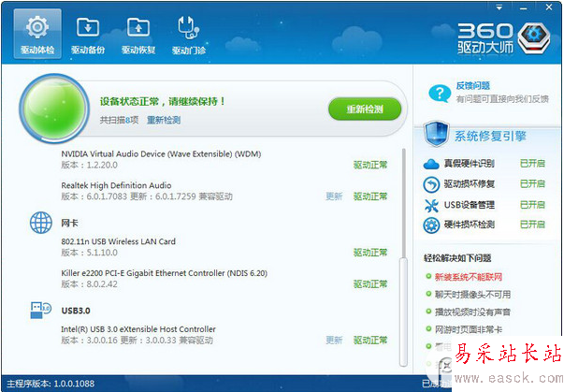Click 驱动正常 status for 802.11n Wireless card
This screenshot has height=392, width=564.
pyautogui.click(x=370, y=253)
